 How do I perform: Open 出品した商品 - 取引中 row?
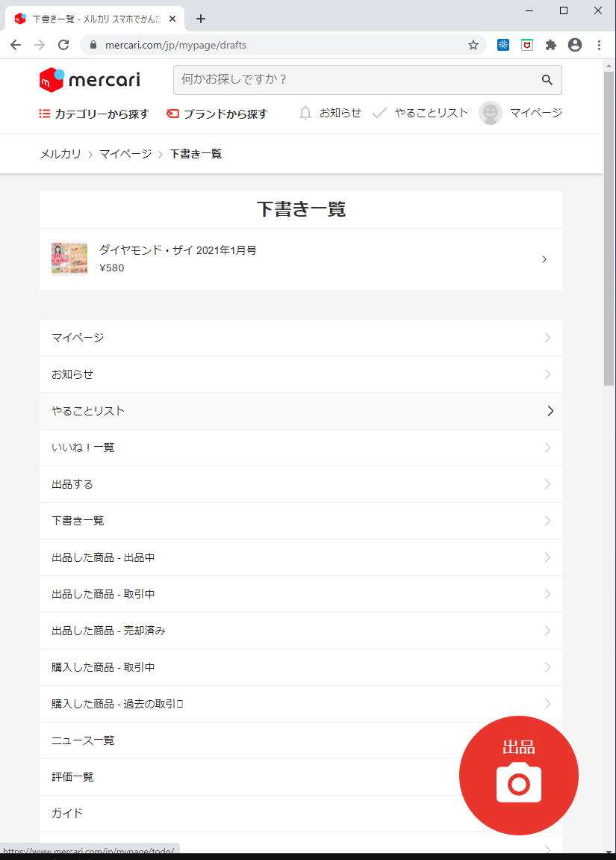click(x=301, y=594)
